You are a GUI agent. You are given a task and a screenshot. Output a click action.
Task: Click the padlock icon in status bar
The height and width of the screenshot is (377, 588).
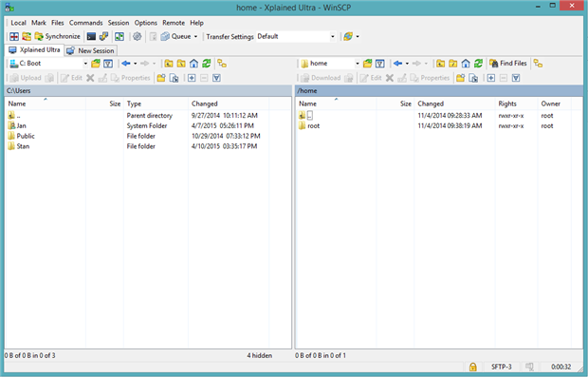click(473, 367)
